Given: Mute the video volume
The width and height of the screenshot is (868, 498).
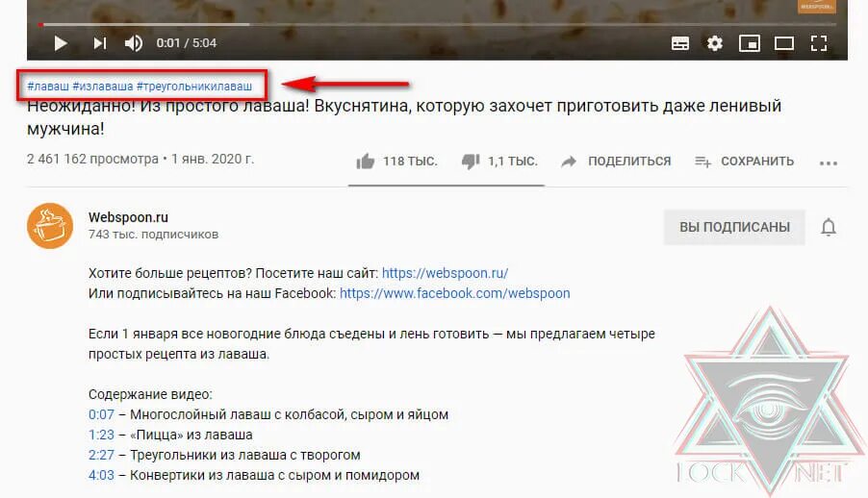Looking at the screenshot, I should (134, 43).
